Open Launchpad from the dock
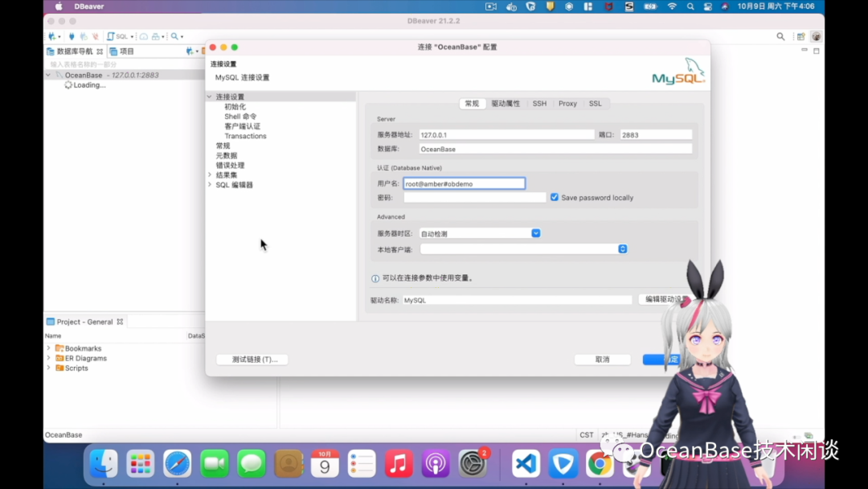Image resolution: width=868 pixels, height=489 pixels. pyautogui.click(x=140, y=463)
